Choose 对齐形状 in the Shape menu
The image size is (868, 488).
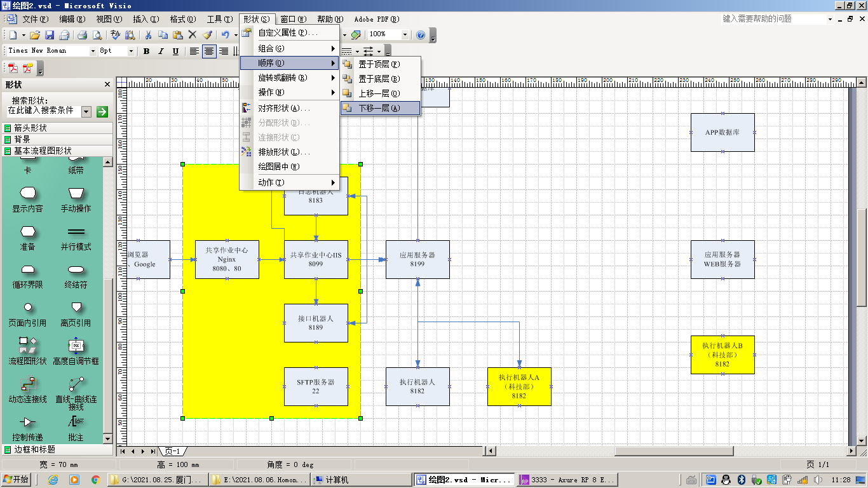[x=289, y=108]
